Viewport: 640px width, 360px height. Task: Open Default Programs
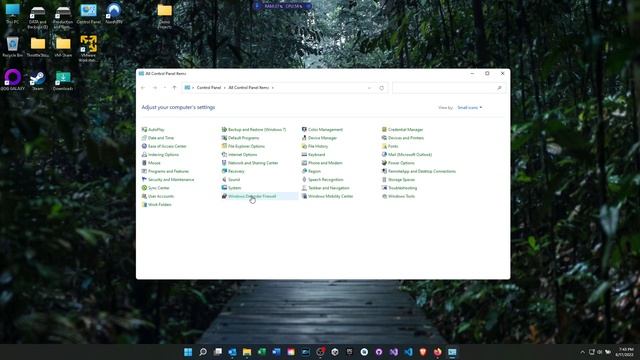tap(240, 138)
